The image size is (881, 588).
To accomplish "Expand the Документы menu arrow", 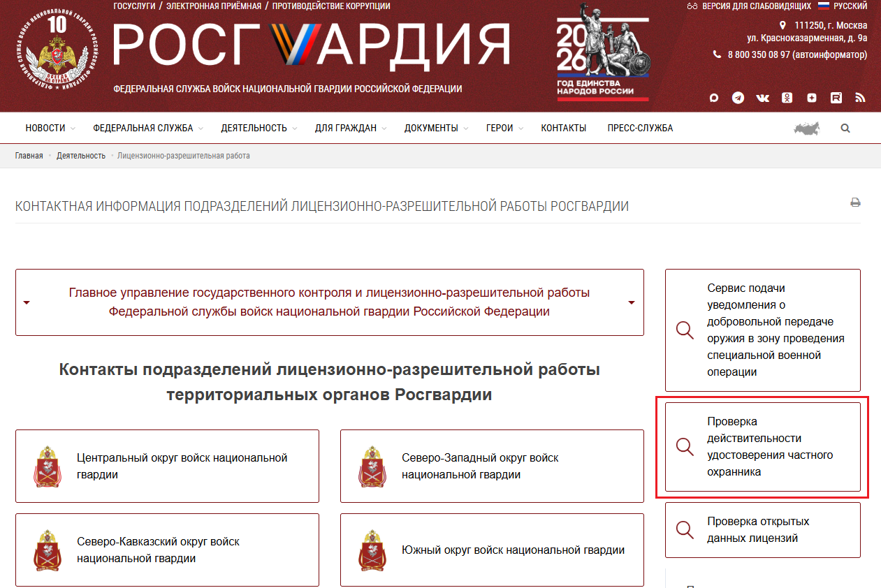I will (466, 128).
